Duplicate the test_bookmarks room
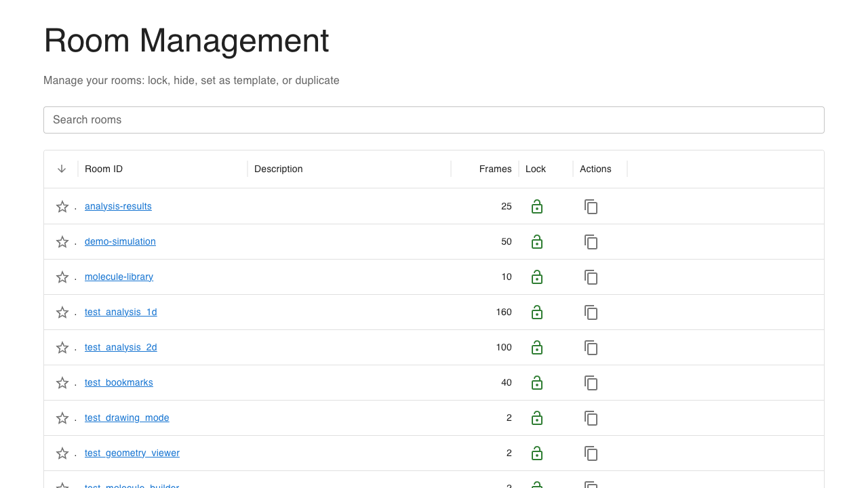Viewport: 868px width, 488px height. pyautogui.click(x=591, y=383)
